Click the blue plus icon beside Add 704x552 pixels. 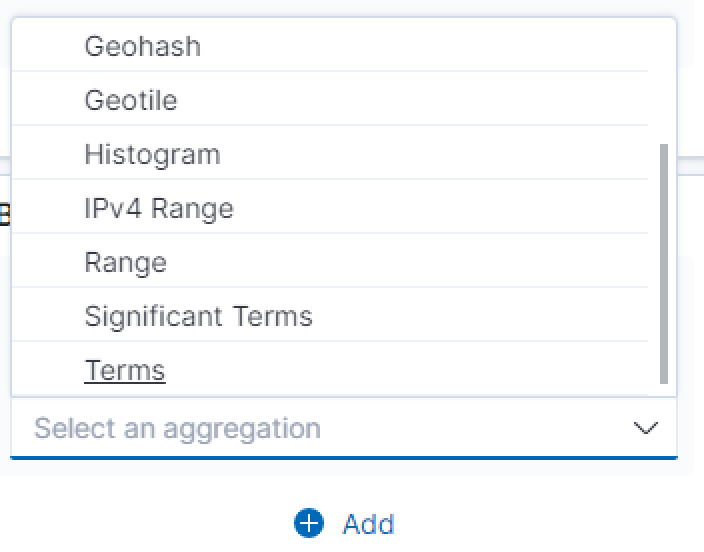click(309, 523)
